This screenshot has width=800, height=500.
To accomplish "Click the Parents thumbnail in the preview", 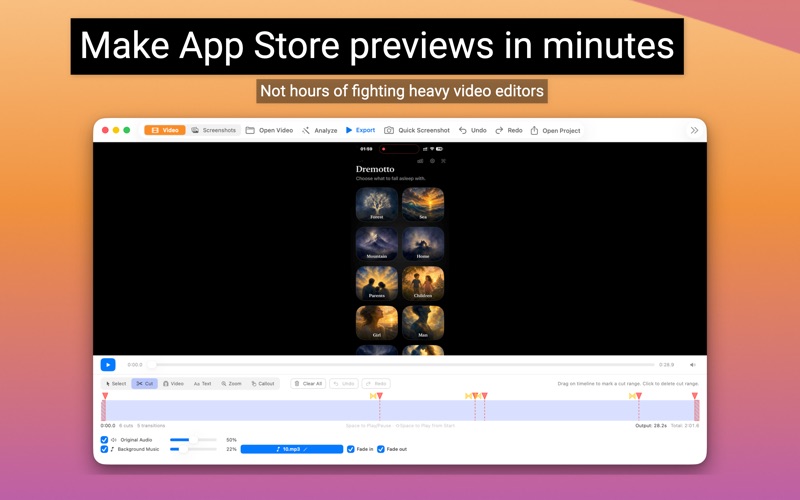I will [x=377, y=283].
